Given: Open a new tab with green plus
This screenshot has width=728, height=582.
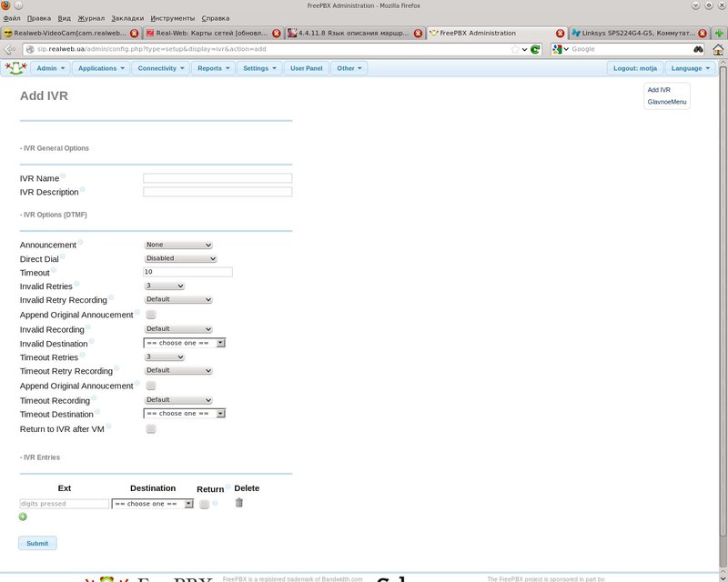Looking at the screenshot, I should tap(719, 34).
